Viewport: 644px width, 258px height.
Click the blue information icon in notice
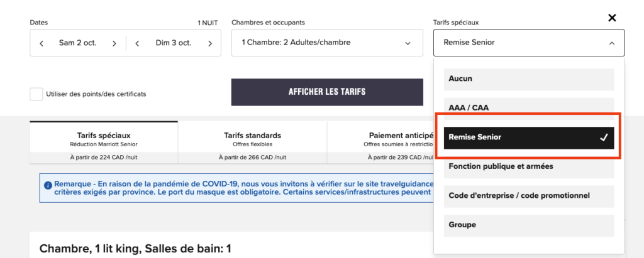click(48, 185)
